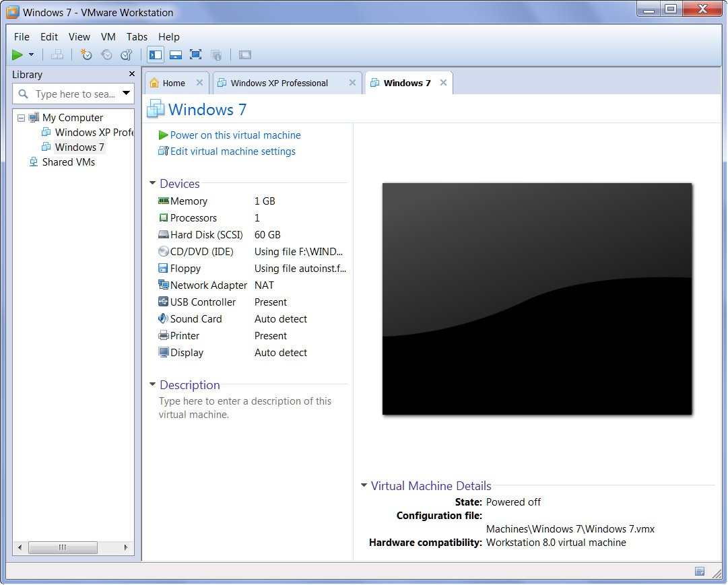This screenshot has height=585, width=728.
Task: Click the Library scrollbar right arrow
Action: coord(127,548)
